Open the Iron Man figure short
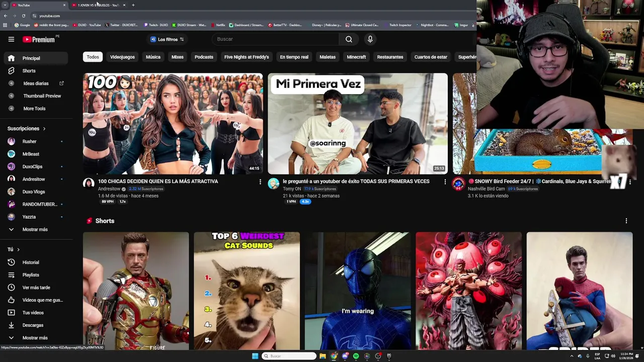This screenshot has width=644, height=362. pos(136,291)
